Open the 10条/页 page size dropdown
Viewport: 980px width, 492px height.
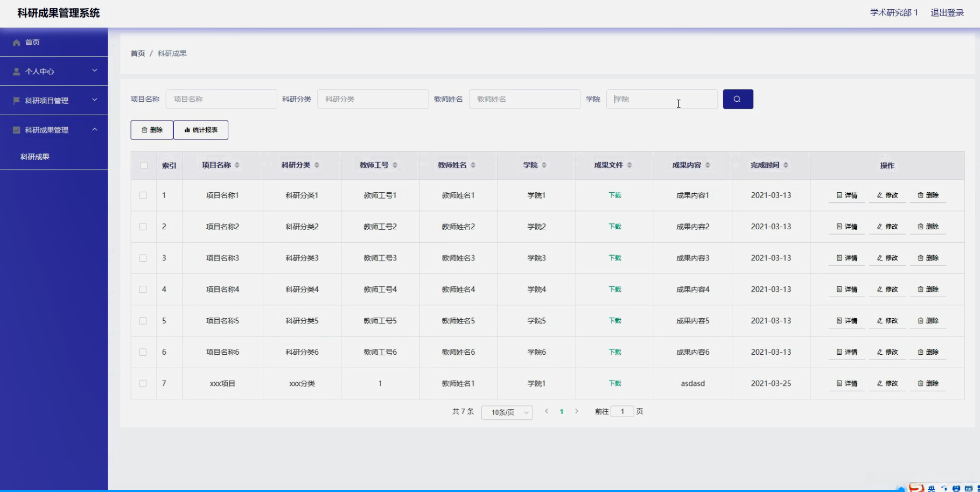click(507, 412)
